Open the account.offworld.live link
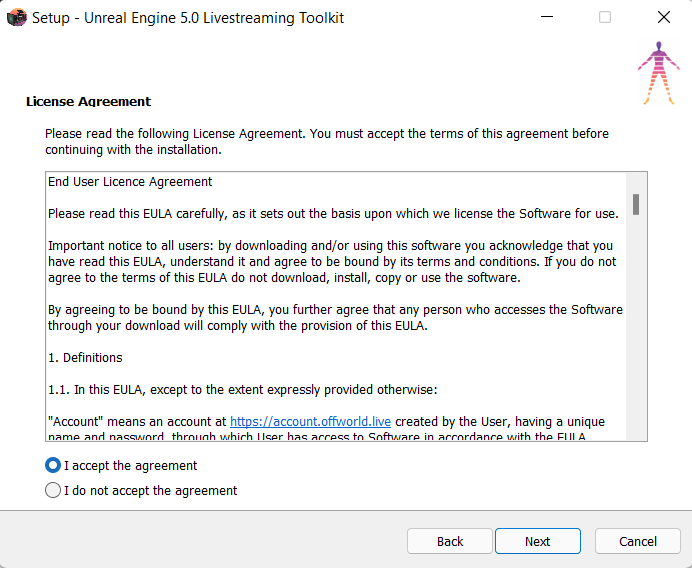This screenshot has width=692, height=568. [x=310, y=421]
